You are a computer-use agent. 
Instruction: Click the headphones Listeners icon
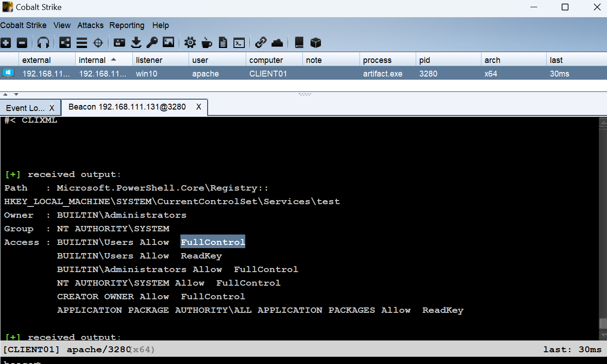(43, 43)
